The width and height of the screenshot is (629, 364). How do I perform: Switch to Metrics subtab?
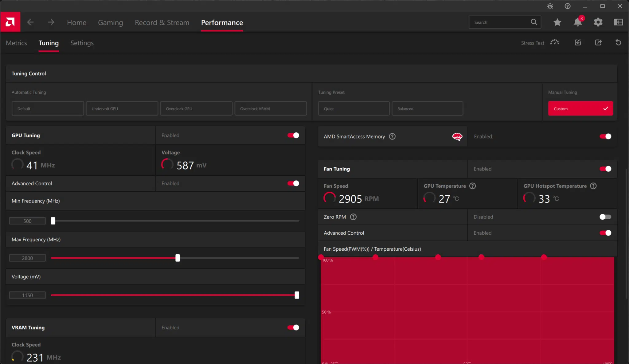[16, 43]
